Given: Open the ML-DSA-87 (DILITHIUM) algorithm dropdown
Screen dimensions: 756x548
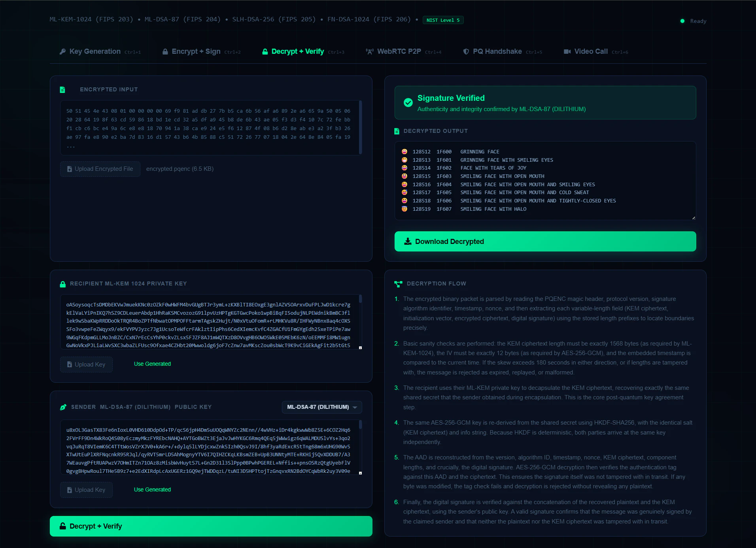Looking at the screenshot, I should click(322, 407).
